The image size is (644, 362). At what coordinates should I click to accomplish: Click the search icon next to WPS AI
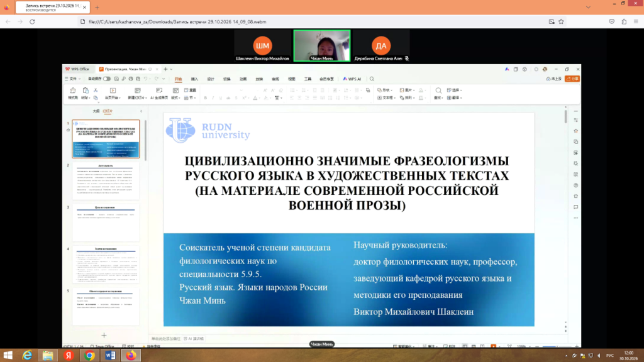coord(372,79)
